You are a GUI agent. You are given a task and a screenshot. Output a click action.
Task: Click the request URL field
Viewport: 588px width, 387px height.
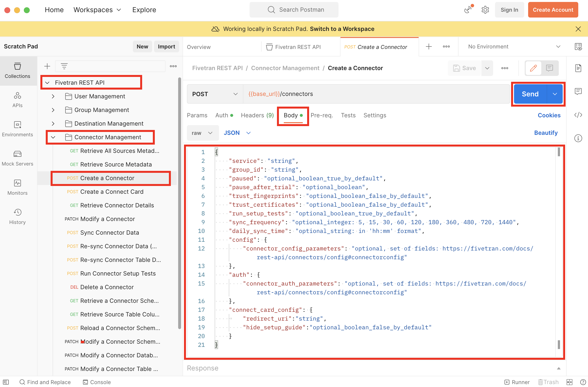pyautogui.click(x=377, y=94)
